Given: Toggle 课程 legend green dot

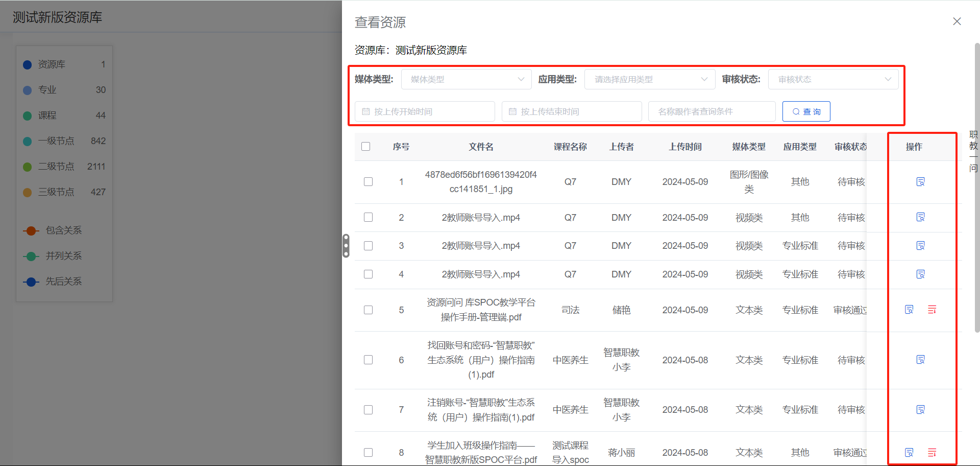Looking at the screenshot, I should 28,116.
